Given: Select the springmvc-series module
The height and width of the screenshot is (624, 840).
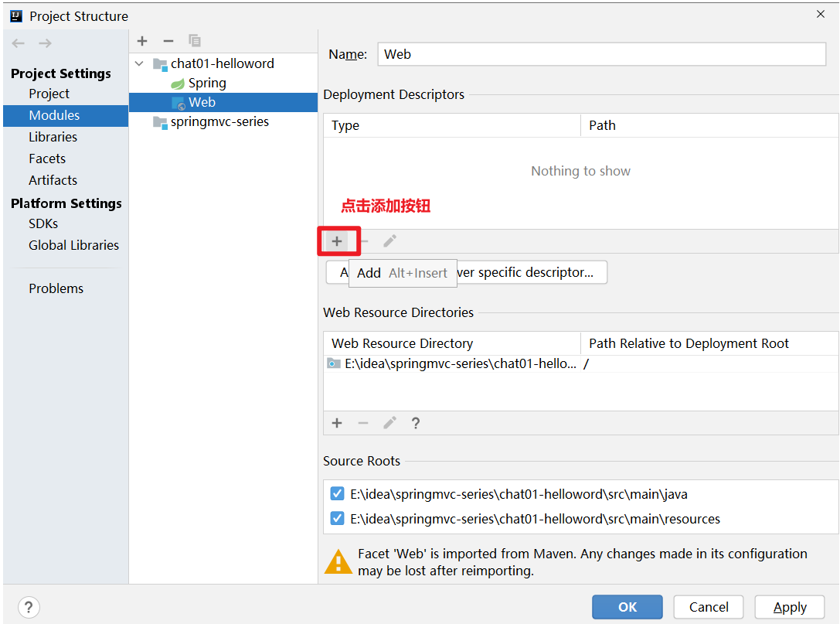Looking at the screenshot, I should (219, 121).
